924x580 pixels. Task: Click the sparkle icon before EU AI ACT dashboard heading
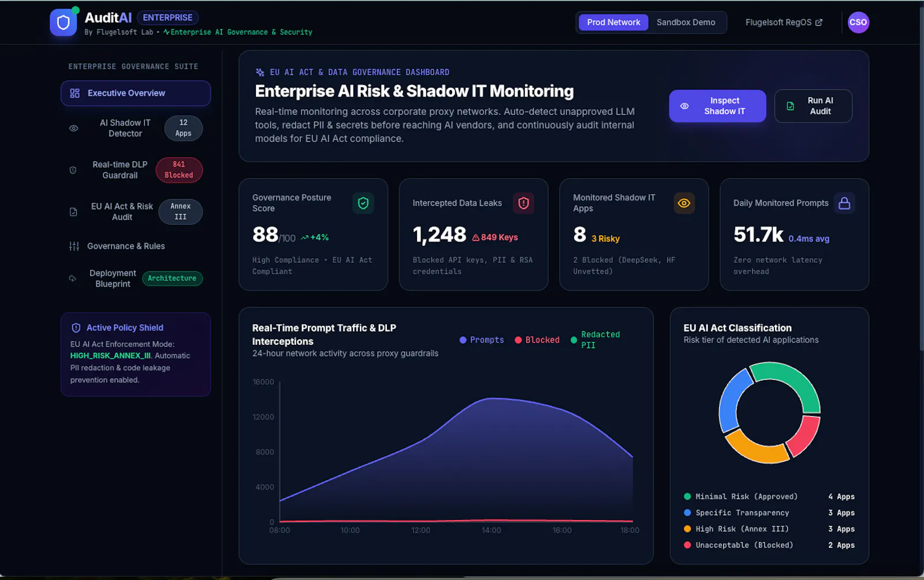click(x=260, y=72)
